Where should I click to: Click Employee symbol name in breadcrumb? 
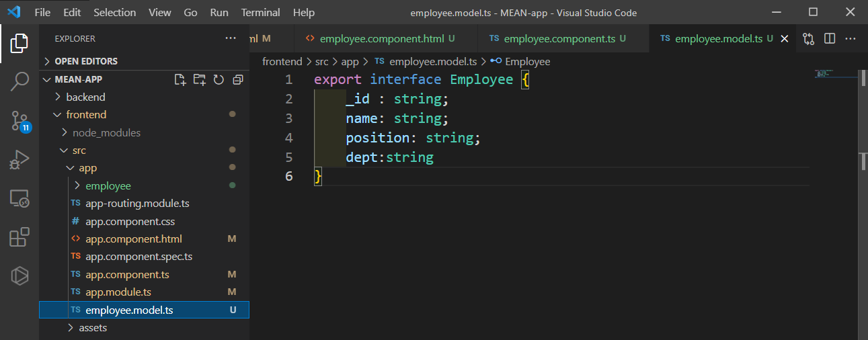tap(528, 61)
